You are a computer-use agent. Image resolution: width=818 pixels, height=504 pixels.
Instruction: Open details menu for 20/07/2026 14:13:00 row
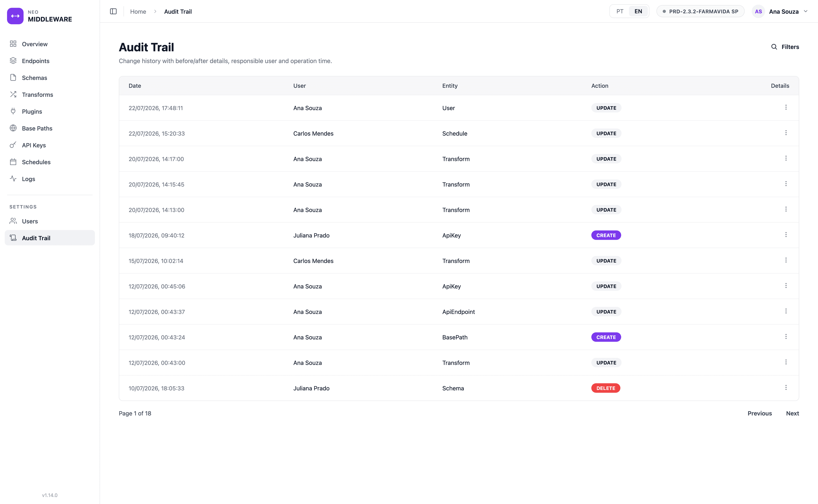tap(786, 209)
